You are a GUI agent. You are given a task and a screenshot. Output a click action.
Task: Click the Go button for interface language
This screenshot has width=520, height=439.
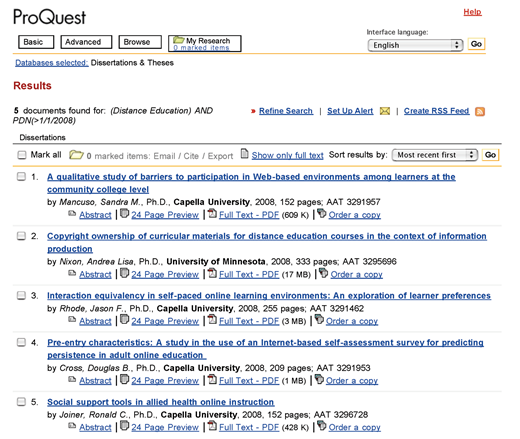pyautogui.click(x=476, y=44)
